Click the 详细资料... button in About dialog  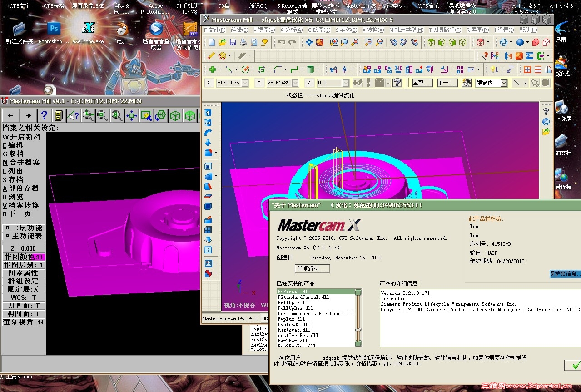(312, 268)
